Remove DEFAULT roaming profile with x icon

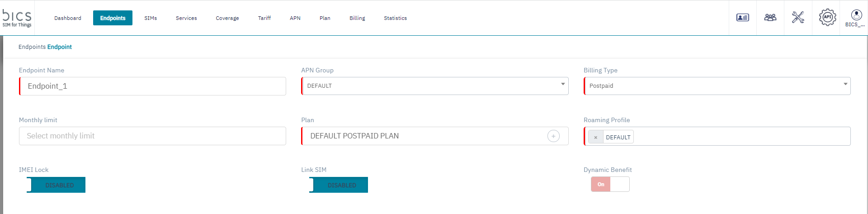point(596,137)
